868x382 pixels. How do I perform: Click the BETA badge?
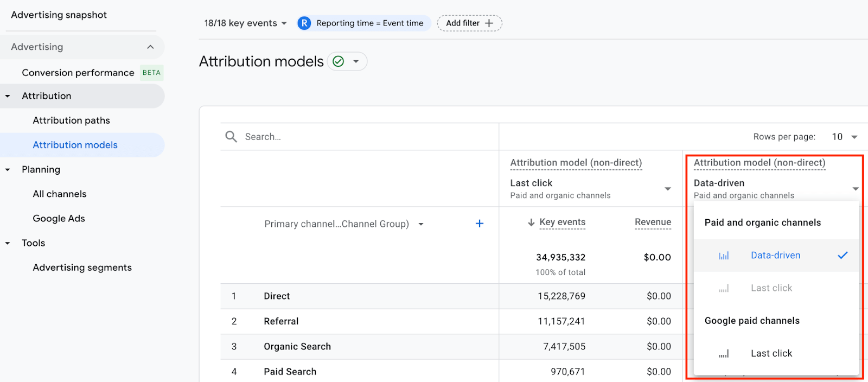coord(151,73)
